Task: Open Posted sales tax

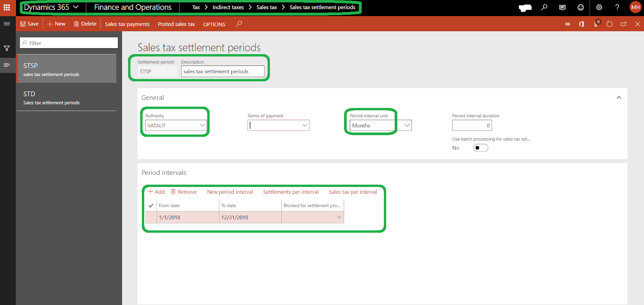Action: coord(176,24)
